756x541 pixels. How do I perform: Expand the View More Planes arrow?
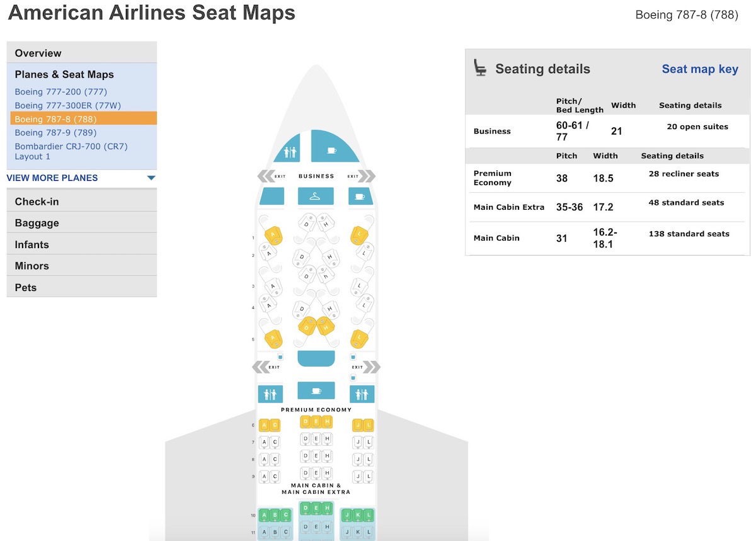[151, 178]
